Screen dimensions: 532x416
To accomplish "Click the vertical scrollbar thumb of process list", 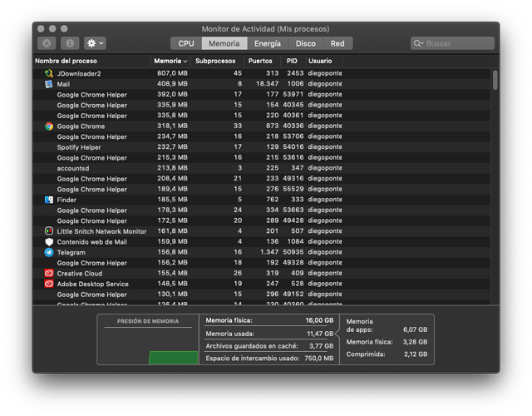I will [495, 80].
